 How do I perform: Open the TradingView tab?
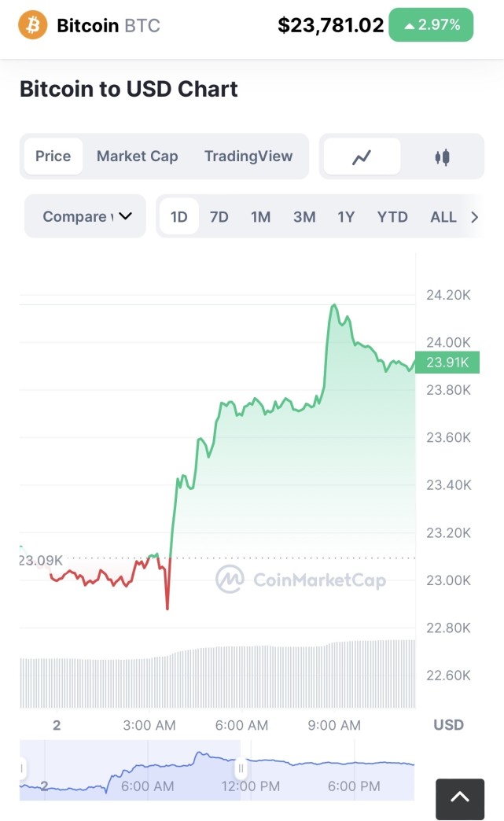point(248,156)
